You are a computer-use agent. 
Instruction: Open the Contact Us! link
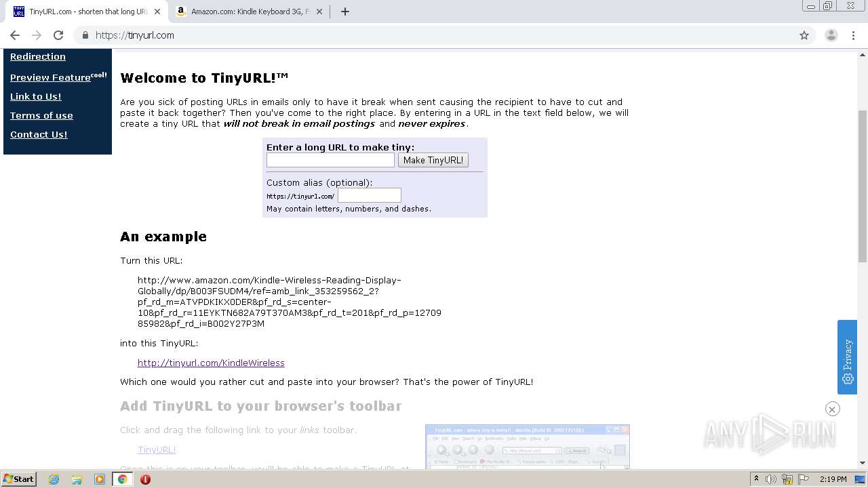(x=39, y=134)
